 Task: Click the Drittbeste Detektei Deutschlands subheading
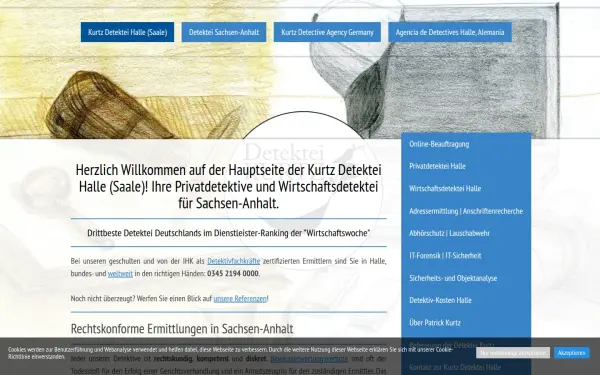[228, 233]
